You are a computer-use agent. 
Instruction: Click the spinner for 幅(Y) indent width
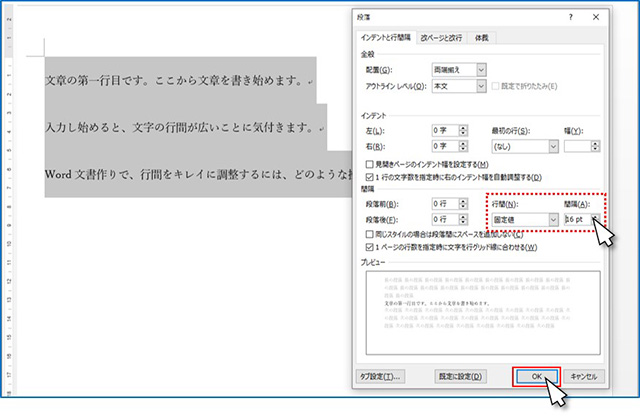click(x=596, y=146)
